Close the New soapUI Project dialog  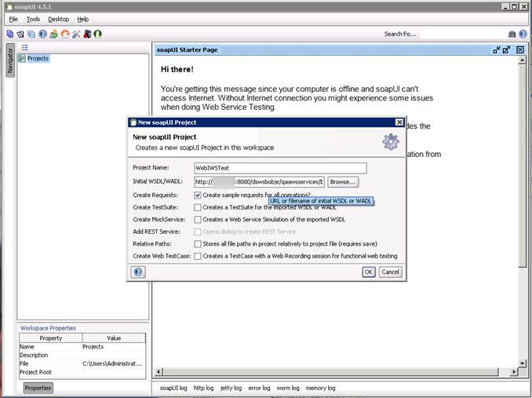[x=399, y=122]
